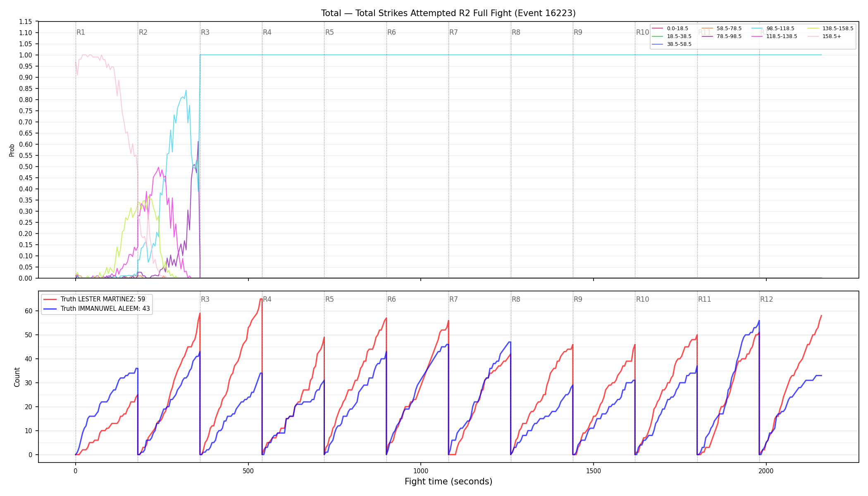This screenshot has width=868, height=496.
Task: Click the R6 round label in the probability chart
Action: (x=391, y=32)
